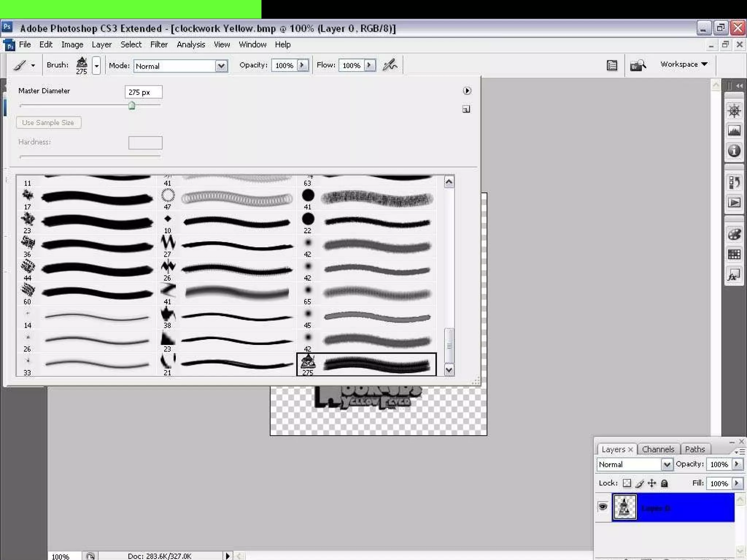Hide Layer 0 with eye icon

coord(603,507)
